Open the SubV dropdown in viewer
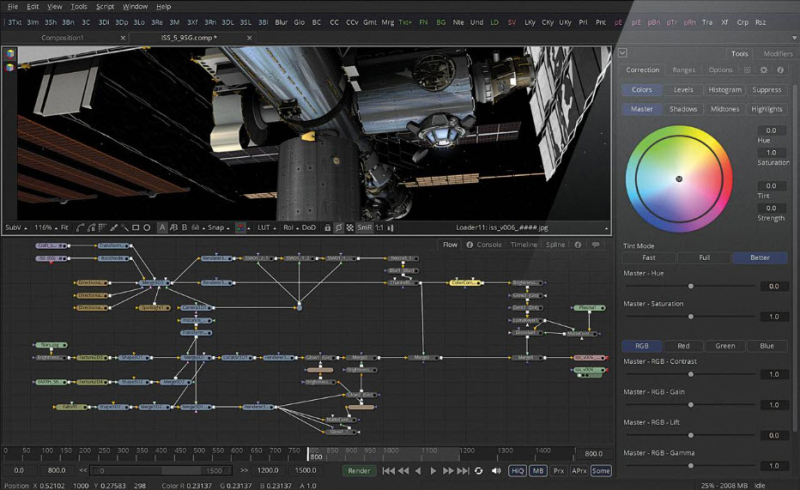The height and width of the screenshot is (490, 800). pos(15,227)
